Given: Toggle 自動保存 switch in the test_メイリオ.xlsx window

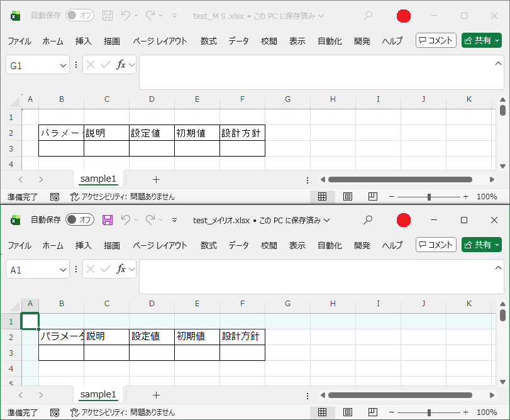Looking at the screenshot, I should tap(80, 220).
